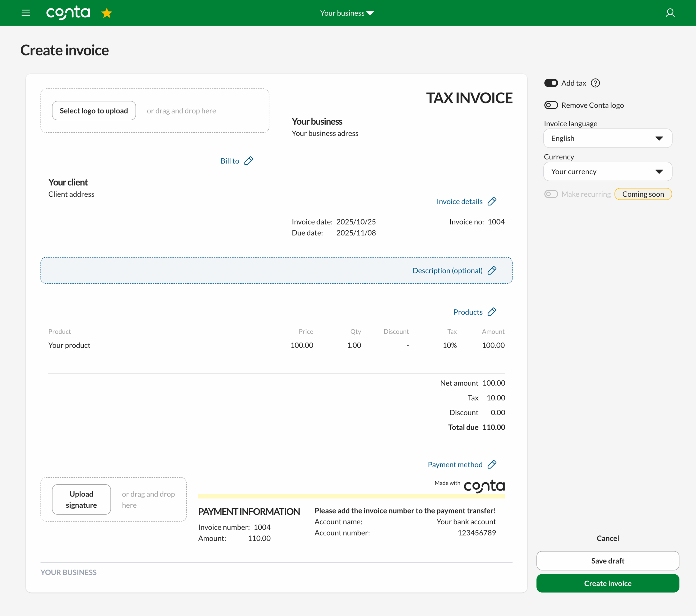The width and height of the screenshot is (696, 616).
Task: Enable the Remove Conta logo toggle
Action: (551, 105)
